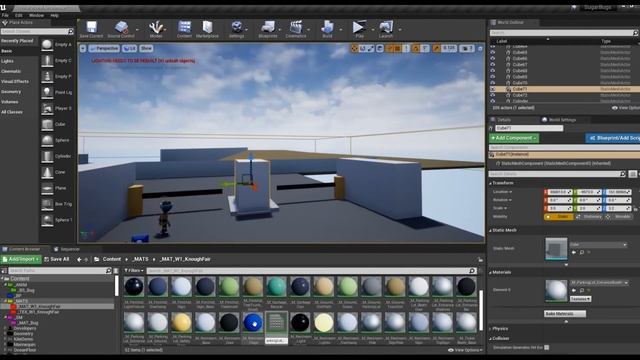Click the Sphere shape in Place Actors
The image size is (640, 360).
click(x=47, y=140)
